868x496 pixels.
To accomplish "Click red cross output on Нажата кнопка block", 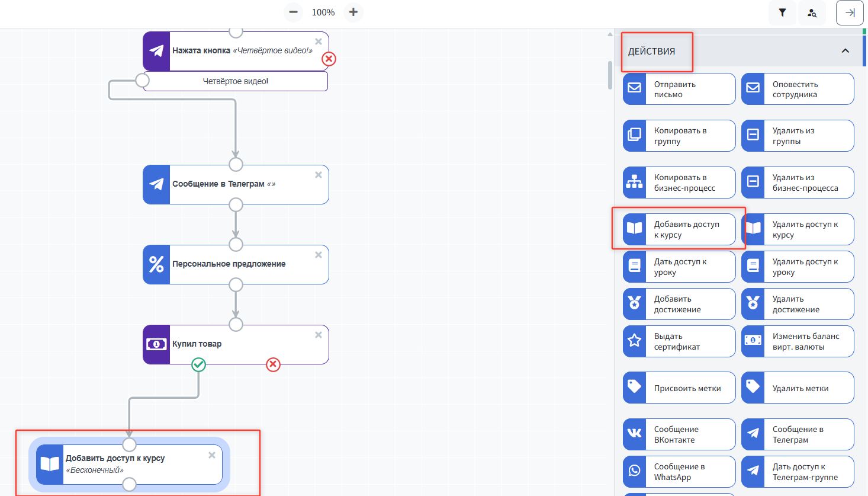I will point(329,59).
